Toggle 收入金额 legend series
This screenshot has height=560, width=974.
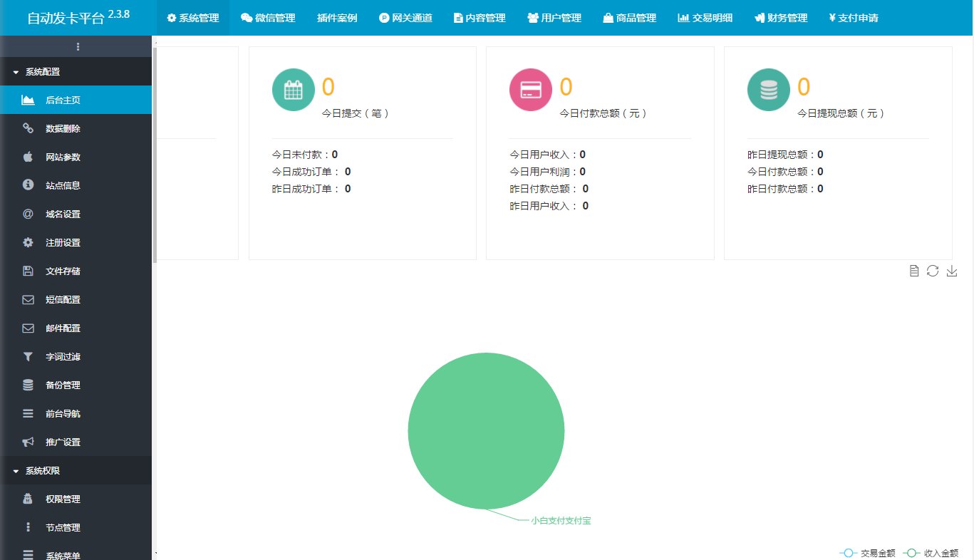(931, 553)
